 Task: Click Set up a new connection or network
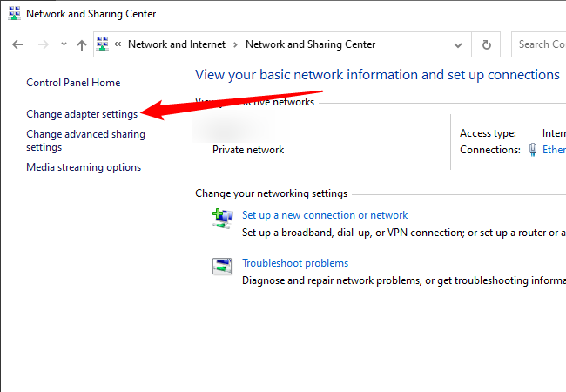coord(325,215)
